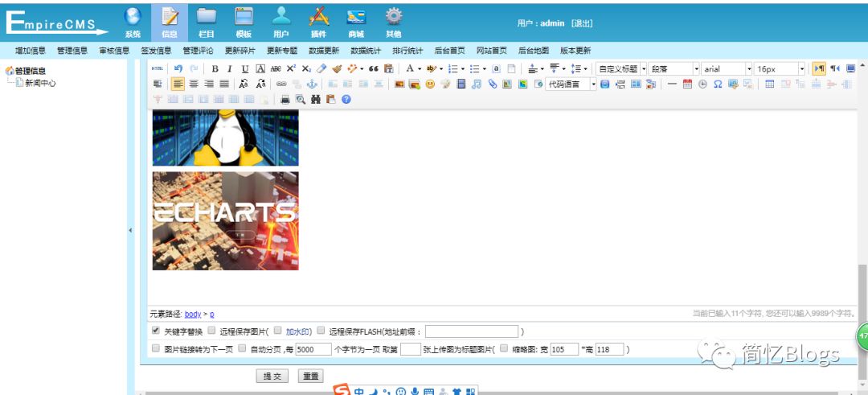
Task: Check the 自动分页 checkbox
Action: [242, 349]
